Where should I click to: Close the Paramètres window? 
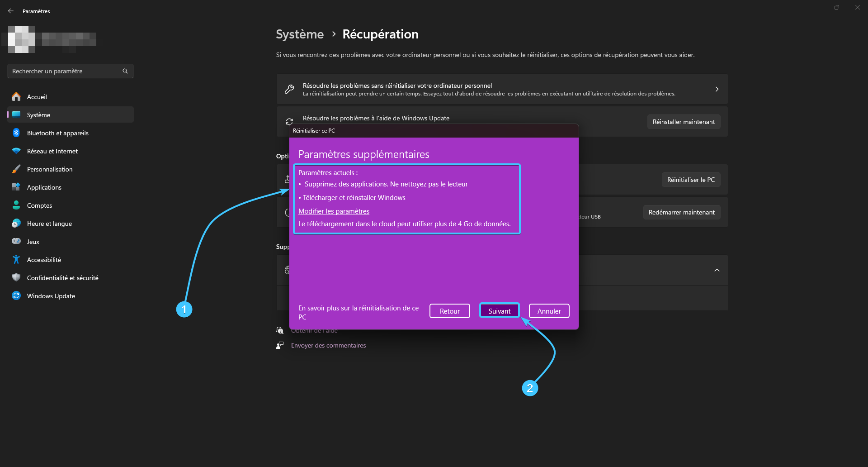tap(858, 7)
